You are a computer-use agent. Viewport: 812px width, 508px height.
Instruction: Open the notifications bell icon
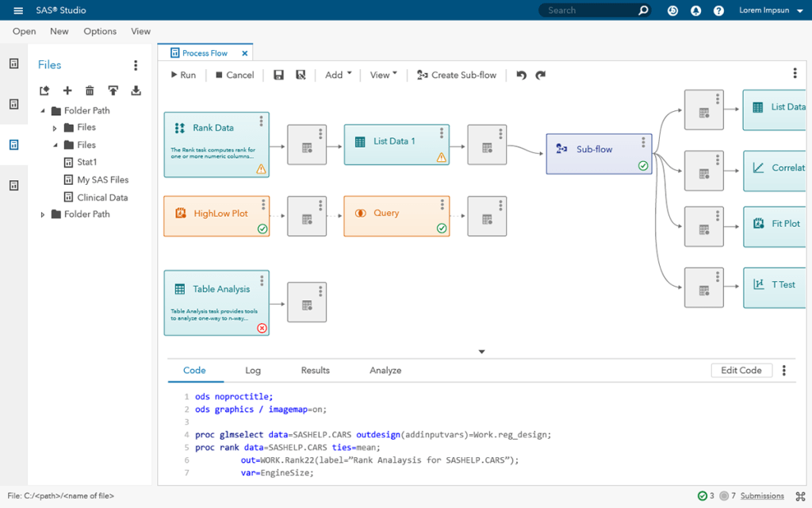pos(695,10)
